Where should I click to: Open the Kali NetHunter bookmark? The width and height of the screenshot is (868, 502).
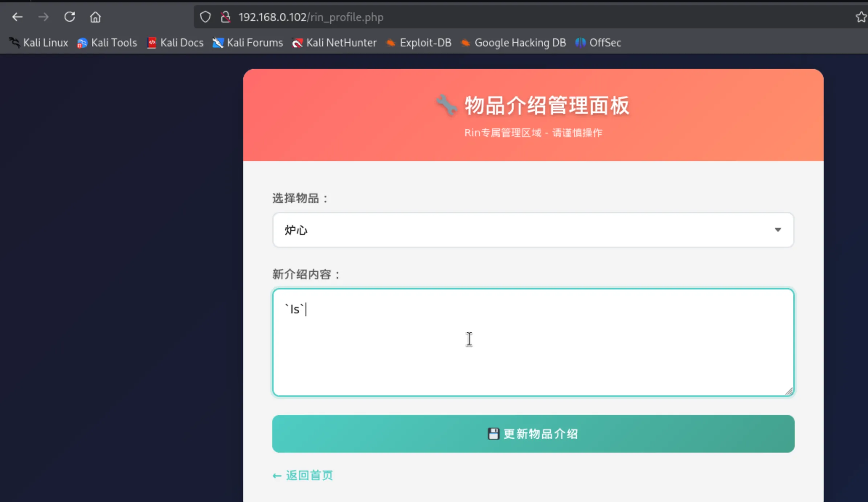pos(334,43)
